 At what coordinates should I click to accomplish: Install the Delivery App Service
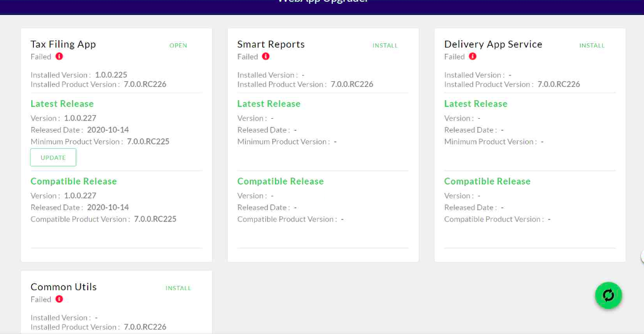591,46
